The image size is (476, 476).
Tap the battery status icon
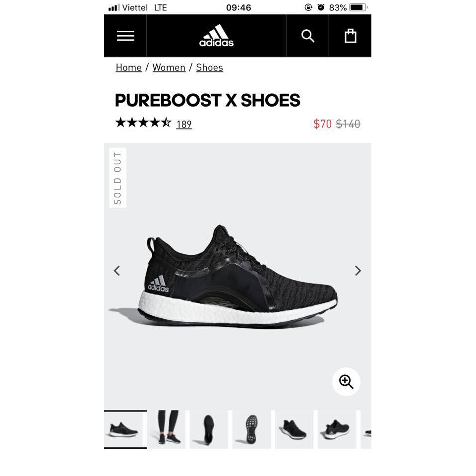point(358,7)
